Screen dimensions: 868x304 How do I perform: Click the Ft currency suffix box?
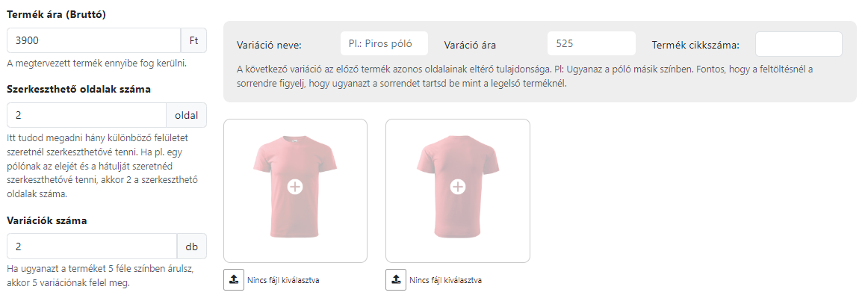click(193, 40)
